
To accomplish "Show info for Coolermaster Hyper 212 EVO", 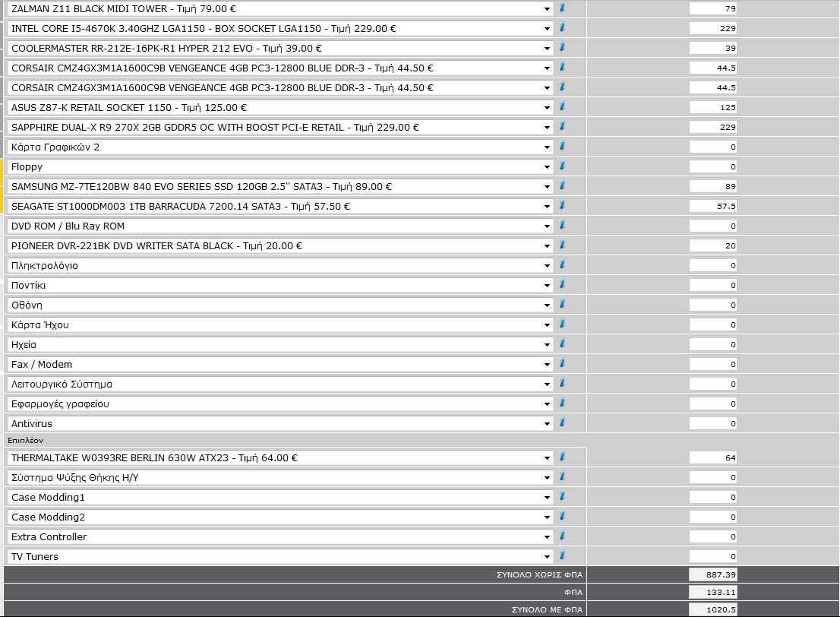I will coord(562,47).
